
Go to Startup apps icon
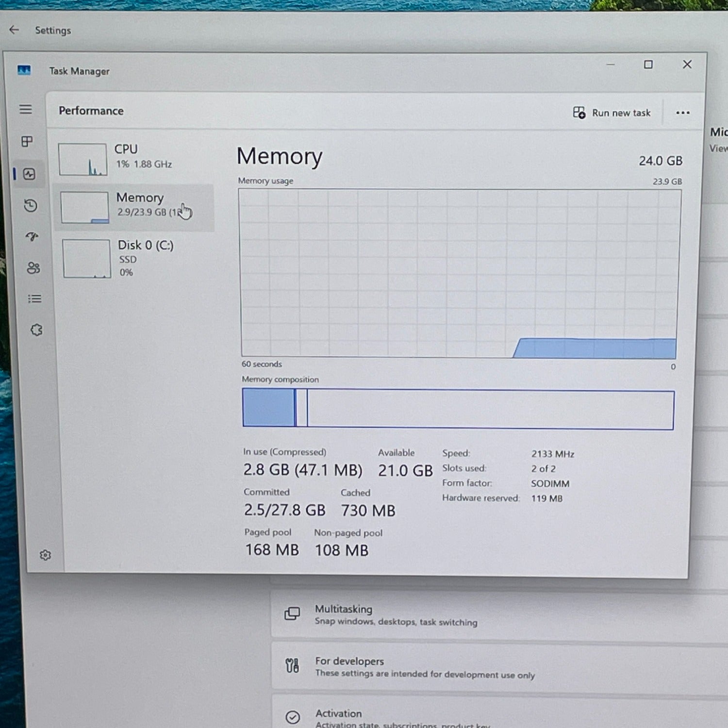click(32, 237)
